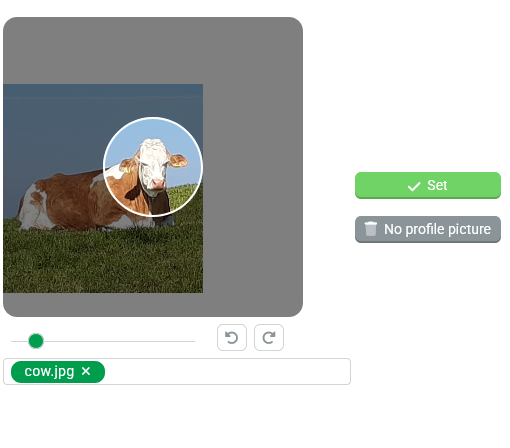Rotate the image clockwise
Viewport: 510px width, 448px height.
pyautogui.click(x=269, y=337)
